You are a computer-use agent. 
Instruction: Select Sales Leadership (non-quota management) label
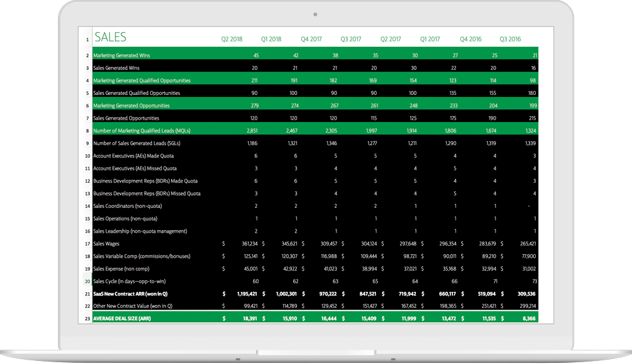[x=140, y=231]
